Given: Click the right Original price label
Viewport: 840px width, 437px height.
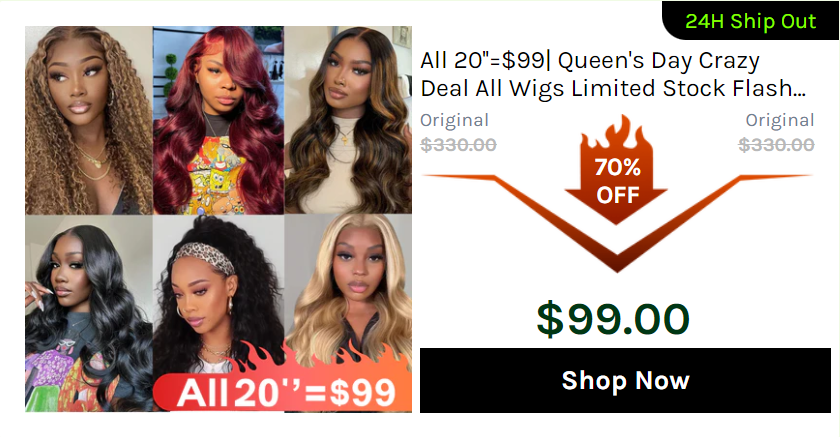Looking at the screenshot, I should point(780,120).
